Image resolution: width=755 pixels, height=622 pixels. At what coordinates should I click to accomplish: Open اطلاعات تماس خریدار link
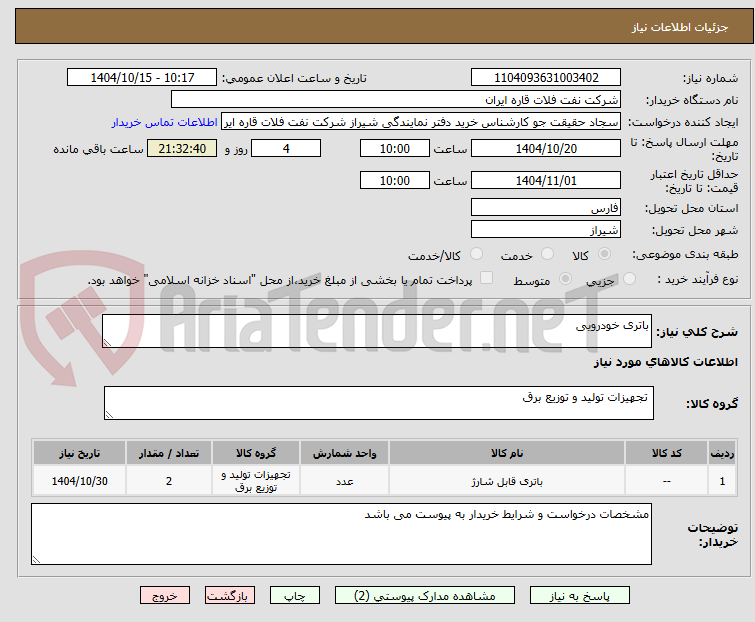tap(165, 122)
